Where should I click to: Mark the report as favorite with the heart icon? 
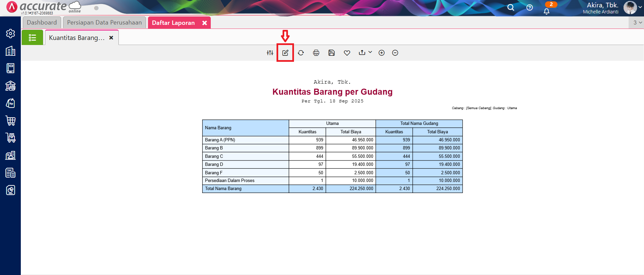coord(347,53)
